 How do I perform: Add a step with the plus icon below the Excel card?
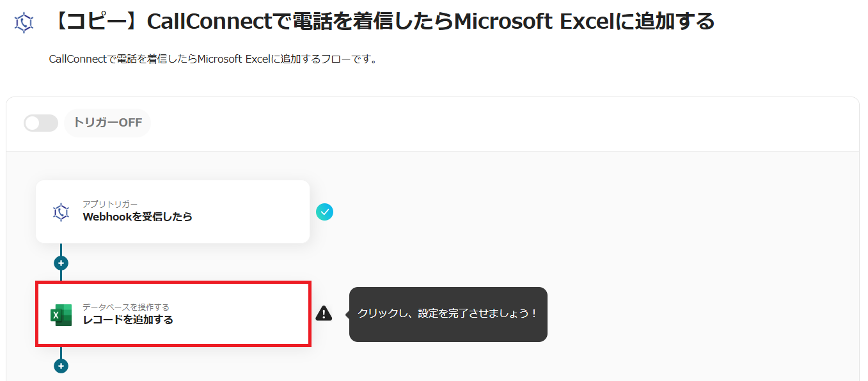[x=61, y=366]
